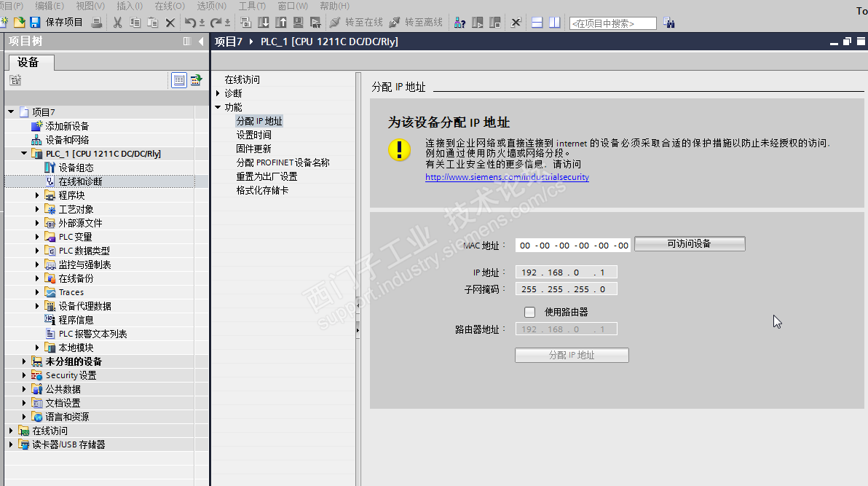This screenshot has height=486, width=868.
Task: Open the Siemens industrialsecurity link
Action: click(507, 177)
